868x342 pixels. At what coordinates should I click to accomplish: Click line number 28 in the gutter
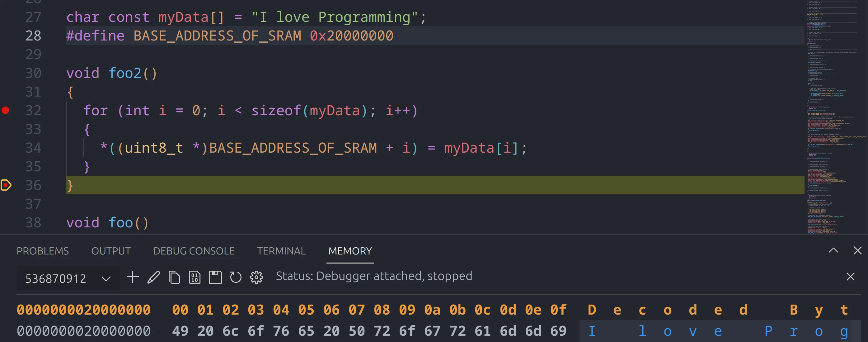[33, 36]
